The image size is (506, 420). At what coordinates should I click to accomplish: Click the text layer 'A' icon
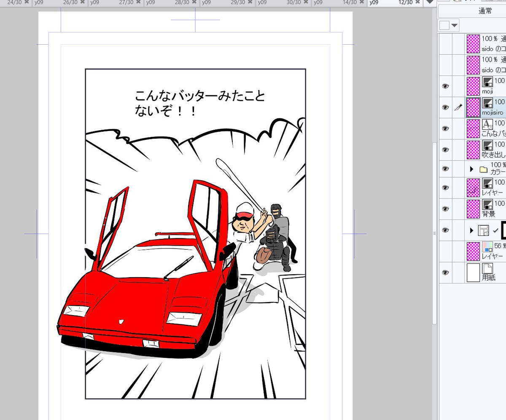coord(487,124)
